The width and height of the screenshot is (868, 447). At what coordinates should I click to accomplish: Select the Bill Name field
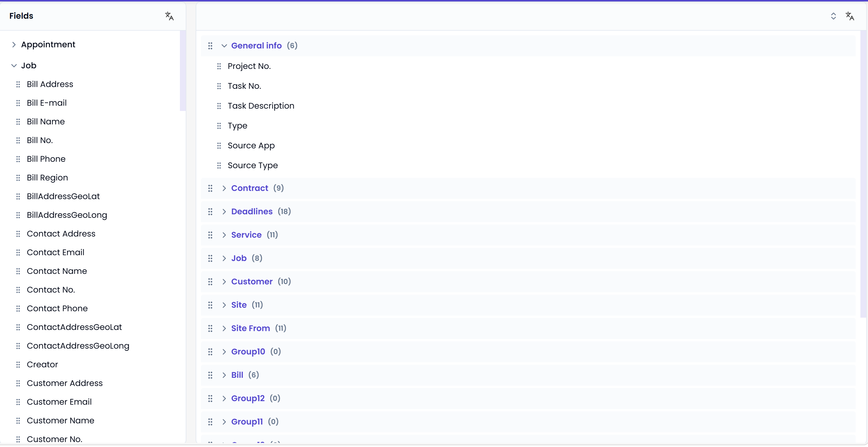pyautogui.click(x=46, y=121)
